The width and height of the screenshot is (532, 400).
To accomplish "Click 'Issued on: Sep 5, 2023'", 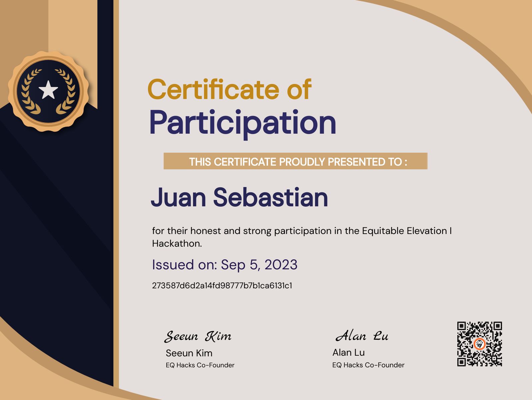I will [225, 265].
